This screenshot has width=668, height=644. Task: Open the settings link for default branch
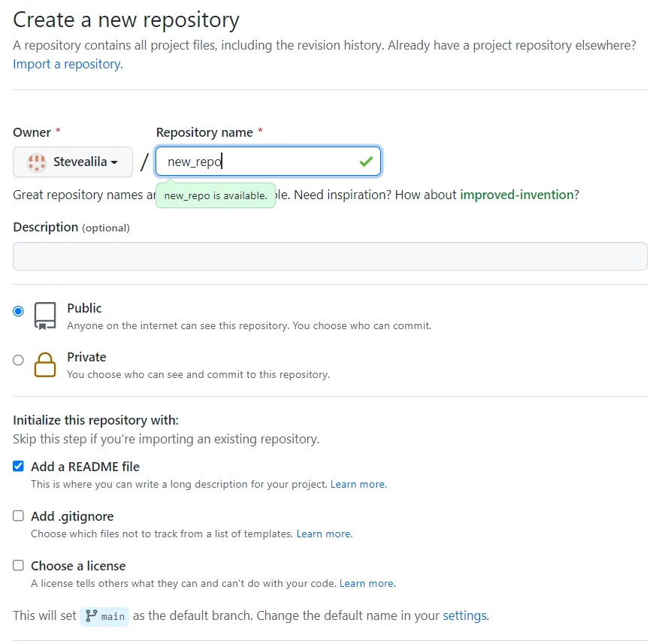464,615
